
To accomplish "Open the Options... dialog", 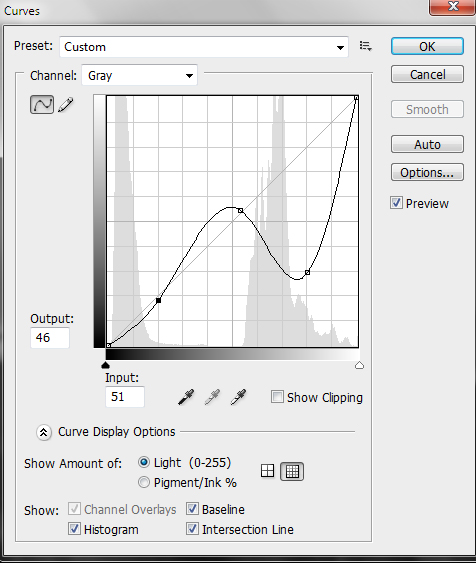I will (427, 172).
